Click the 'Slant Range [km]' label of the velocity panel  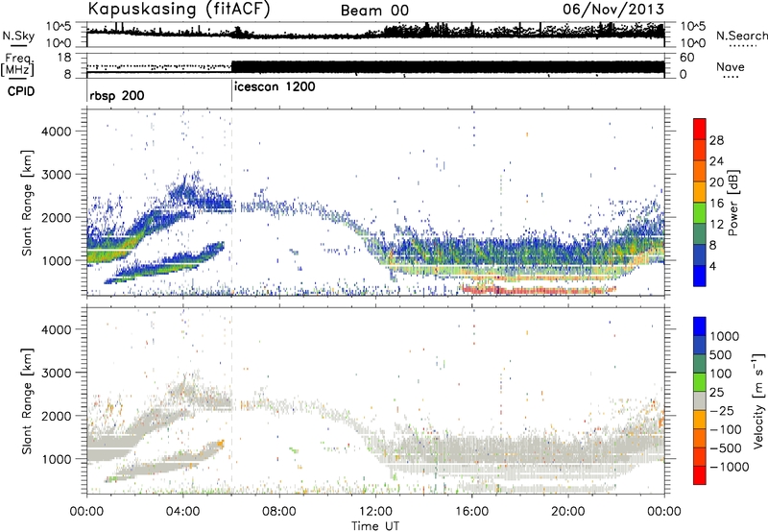click(x=27, y=401)
